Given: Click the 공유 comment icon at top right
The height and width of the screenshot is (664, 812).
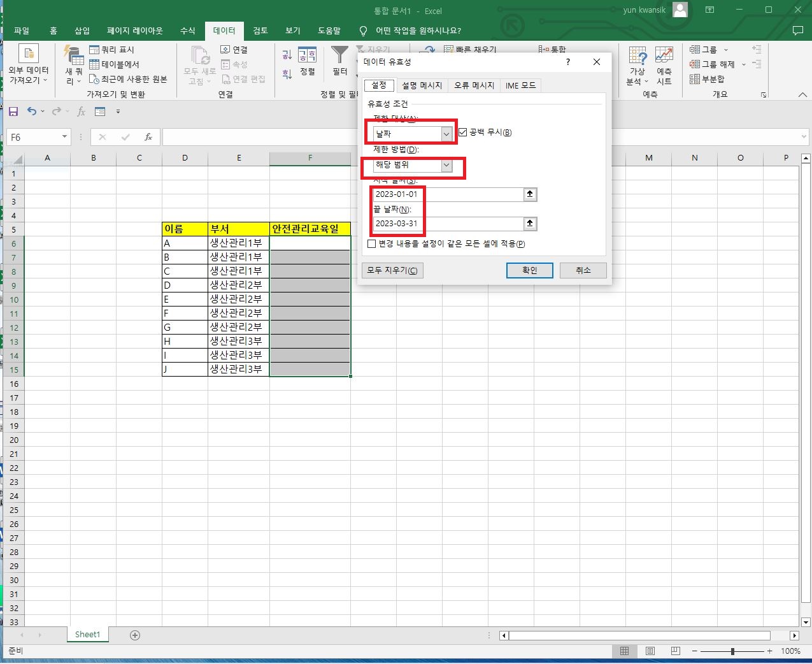Looking at the screenshot, I should (798, 31).
